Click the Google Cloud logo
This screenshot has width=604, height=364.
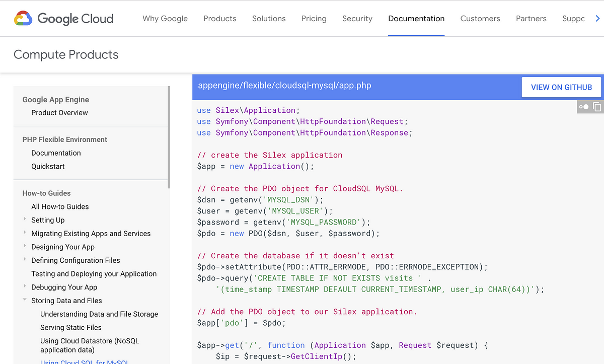[63, 19]
